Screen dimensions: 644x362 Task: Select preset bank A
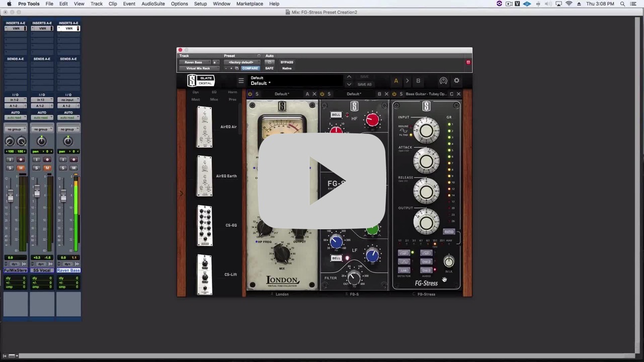click(396, 81)
